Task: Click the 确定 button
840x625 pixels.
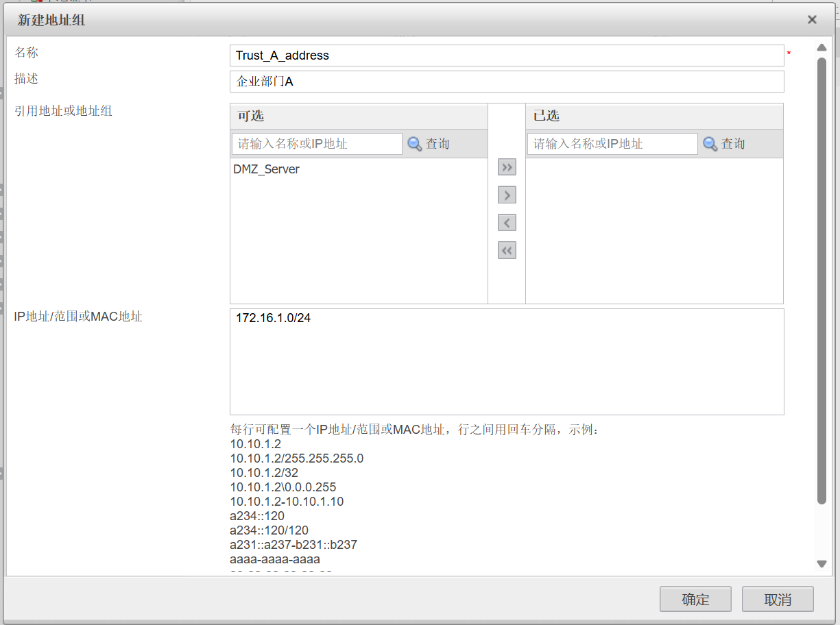Action: [x=695, y=599]
